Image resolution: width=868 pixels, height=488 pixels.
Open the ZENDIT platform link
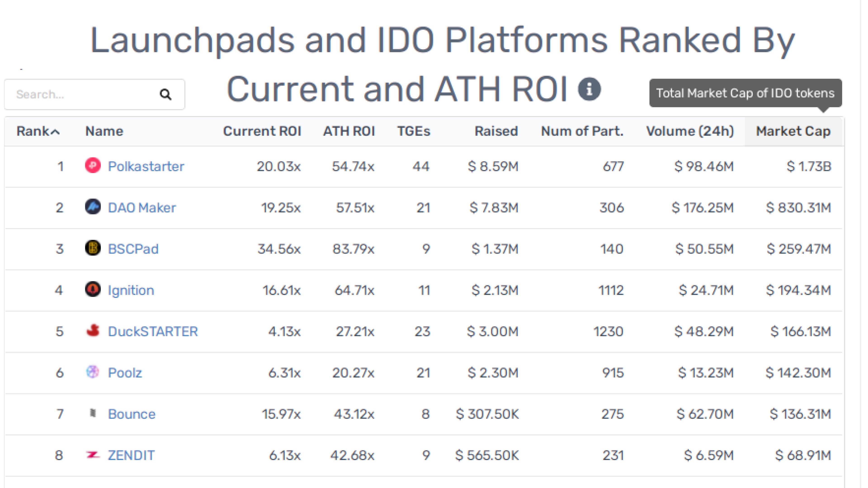(x=131, y=456)
